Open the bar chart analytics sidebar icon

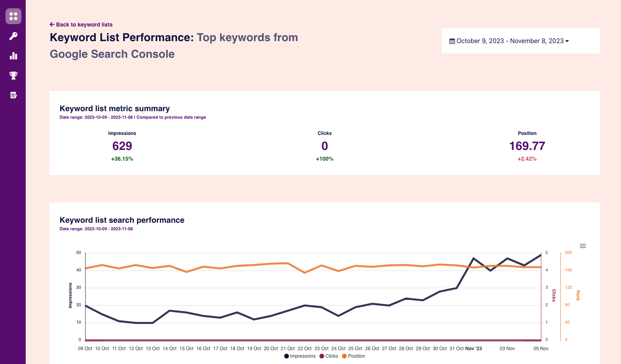point(13,56)
